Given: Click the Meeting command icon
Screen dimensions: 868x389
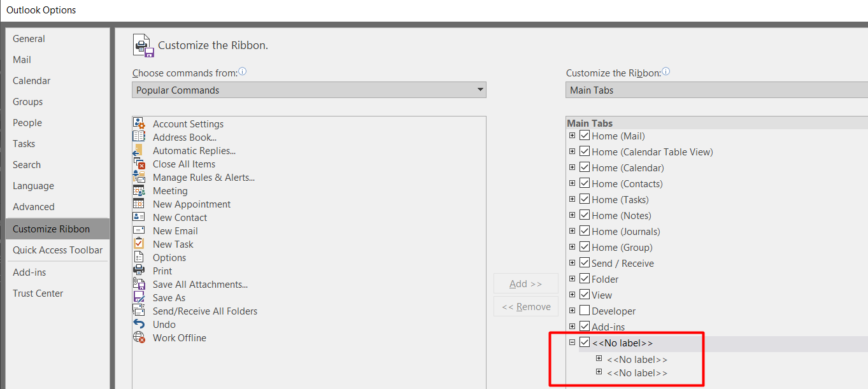Looking at the screenshot, I should [139, 190].
